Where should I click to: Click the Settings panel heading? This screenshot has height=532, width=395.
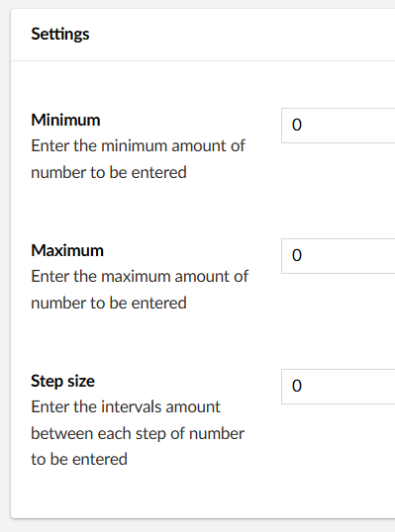pyautogui.click(x=60, y=35)
